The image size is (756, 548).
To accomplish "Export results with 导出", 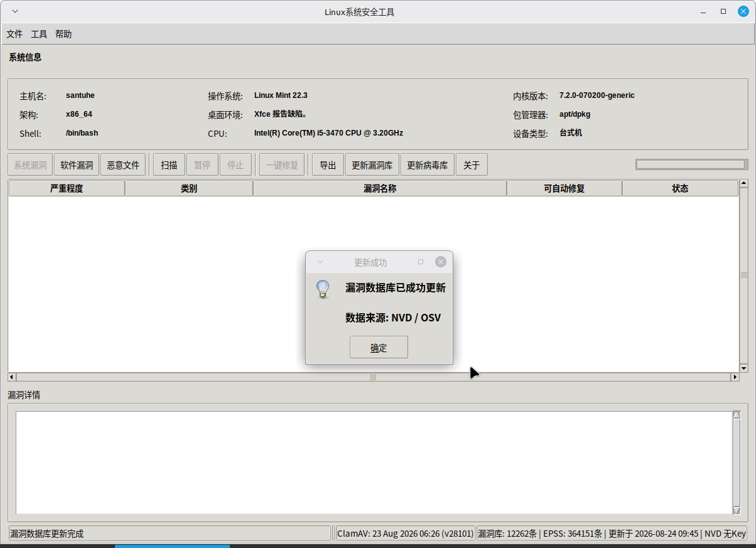I will pyautogui.click(x=328, y=165).
